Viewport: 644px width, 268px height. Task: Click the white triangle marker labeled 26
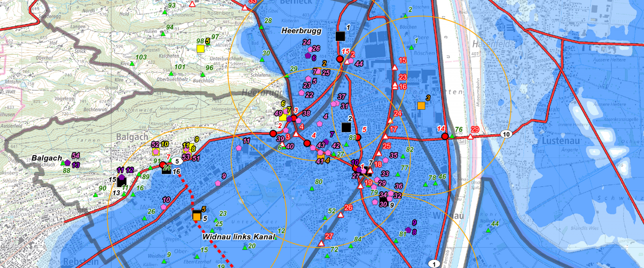[341, 215]
